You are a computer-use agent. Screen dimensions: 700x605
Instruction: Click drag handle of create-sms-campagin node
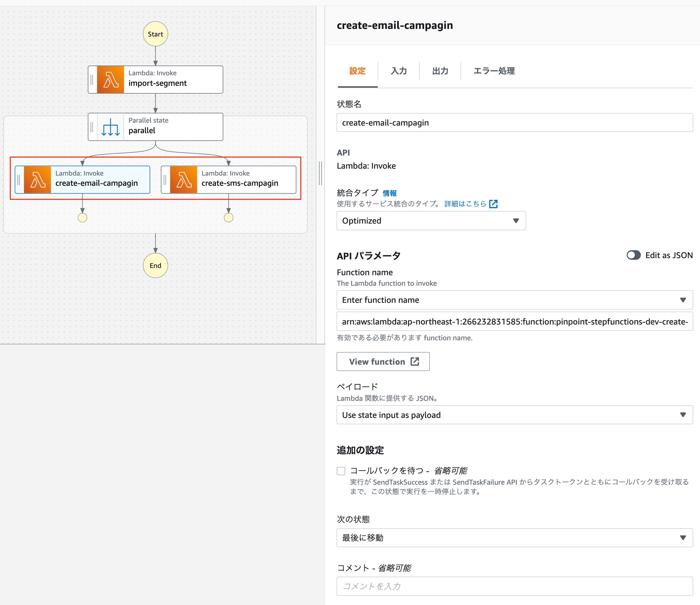[165, 180]
